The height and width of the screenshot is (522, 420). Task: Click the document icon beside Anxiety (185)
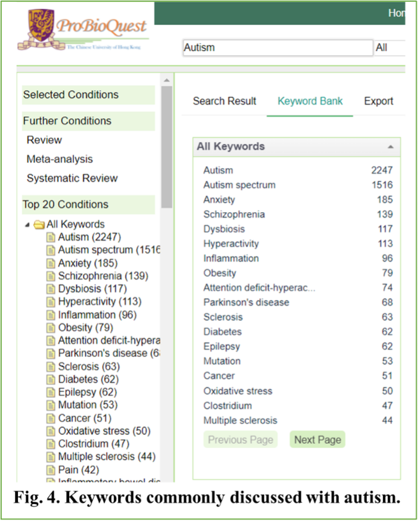click(51, 263)
